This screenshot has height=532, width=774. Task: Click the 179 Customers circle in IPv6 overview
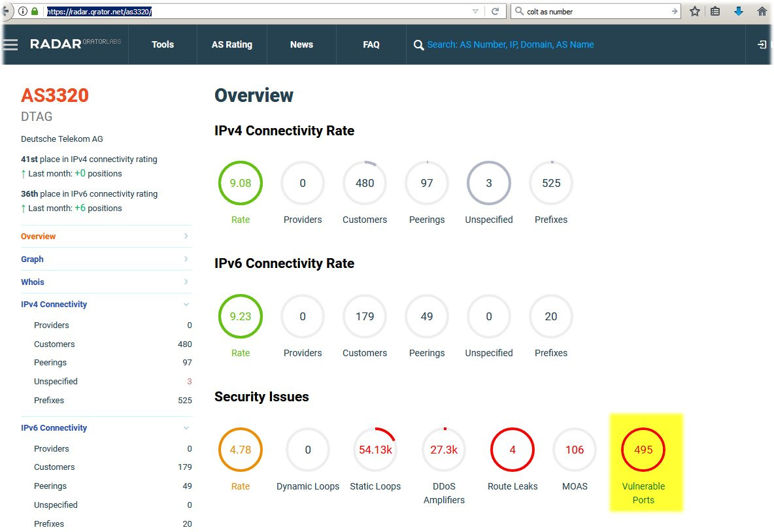(365, 316)
